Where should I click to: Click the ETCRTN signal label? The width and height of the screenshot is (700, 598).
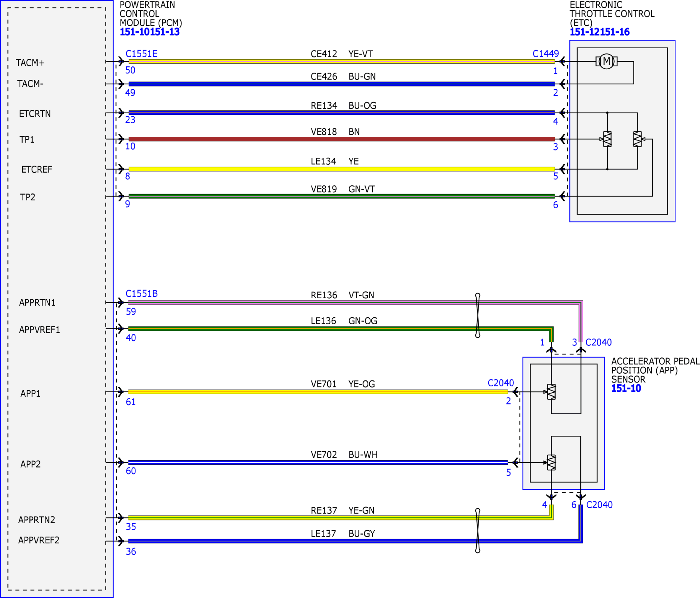35,114
